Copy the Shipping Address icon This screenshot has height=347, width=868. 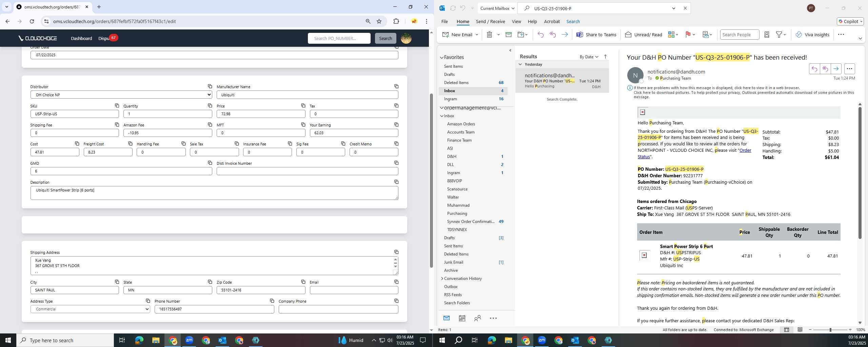(x=396, y=252)
